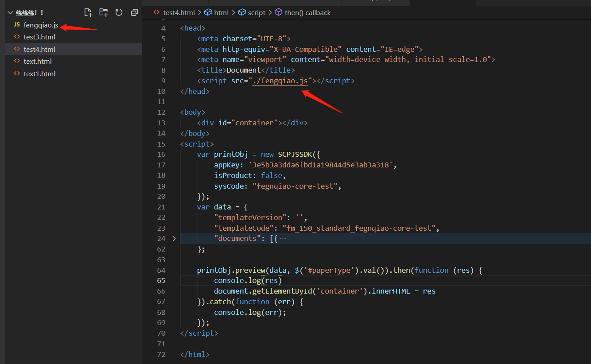Open text1.html in the file tree
Image resolution: width=591 pixels, height=364 pixels.
pyautogui.click(x=39, y=74)
